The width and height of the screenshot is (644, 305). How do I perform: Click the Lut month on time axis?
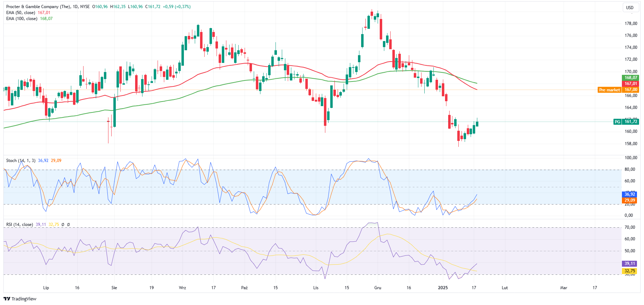505,288
